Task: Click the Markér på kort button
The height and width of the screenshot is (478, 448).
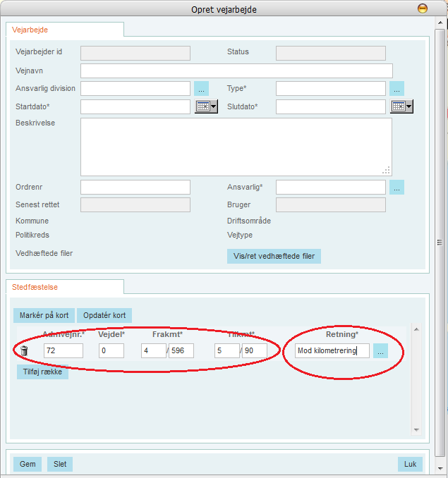Action: coord(43,315)
